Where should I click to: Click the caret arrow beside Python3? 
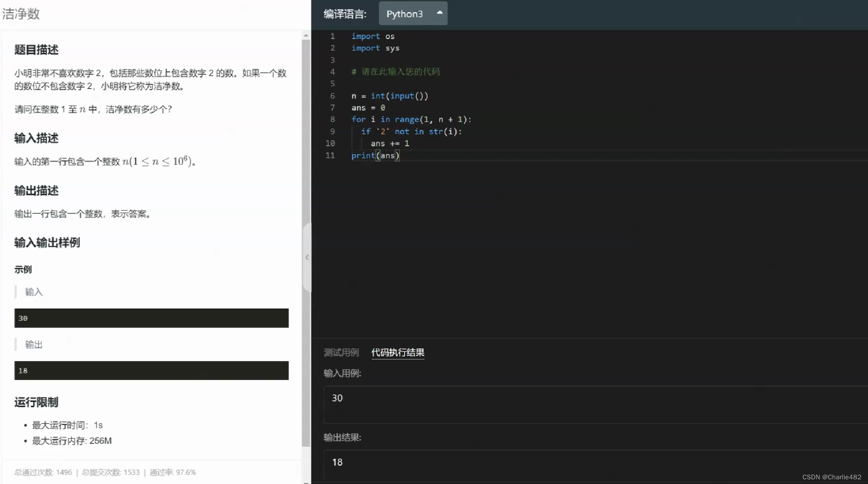(439, 13)
